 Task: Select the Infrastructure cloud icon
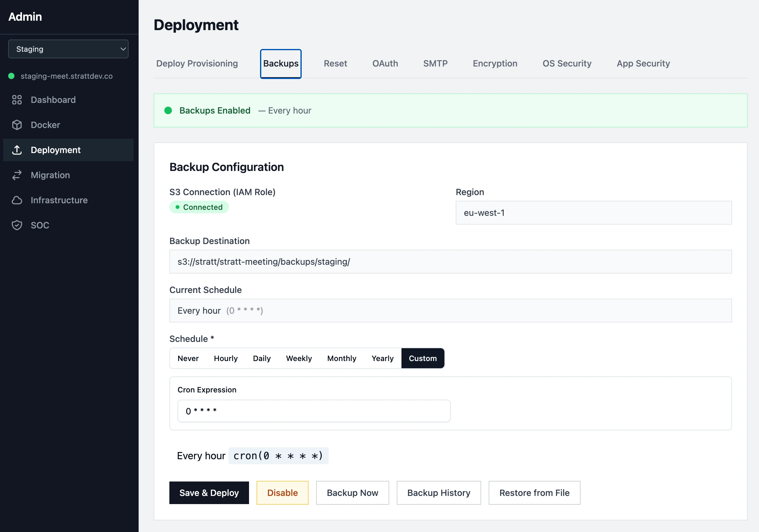[17, 200]
